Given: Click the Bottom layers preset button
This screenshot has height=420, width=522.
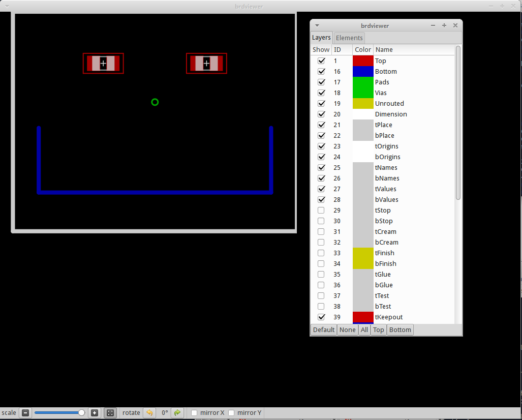Looking at the screenshot, I should coord(400,329).
